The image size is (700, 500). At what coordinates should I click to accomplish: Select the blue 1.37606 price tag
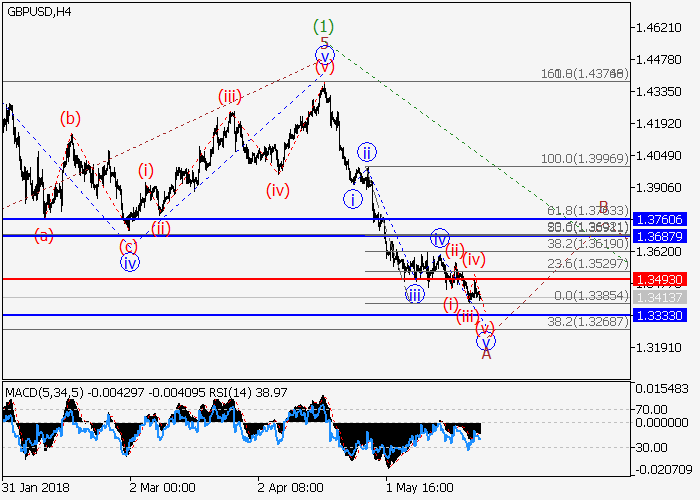(x=660, y=220)
